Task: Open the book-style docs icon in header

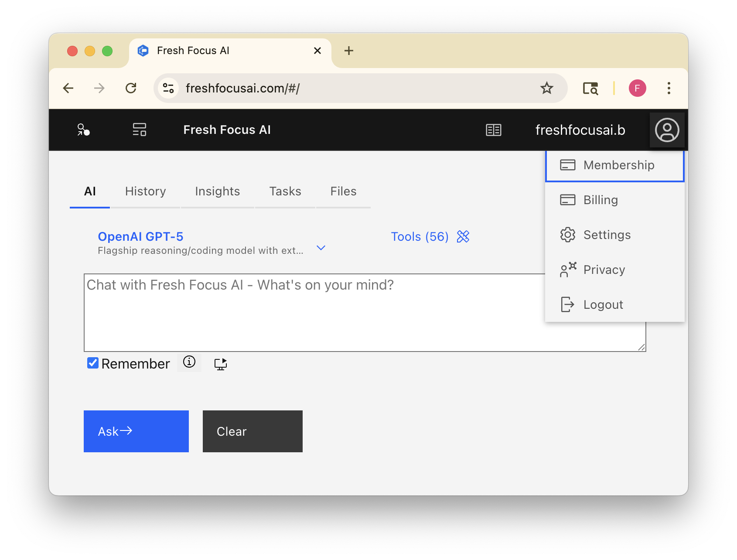Action: pyautogui.click(x=493, y=130)
